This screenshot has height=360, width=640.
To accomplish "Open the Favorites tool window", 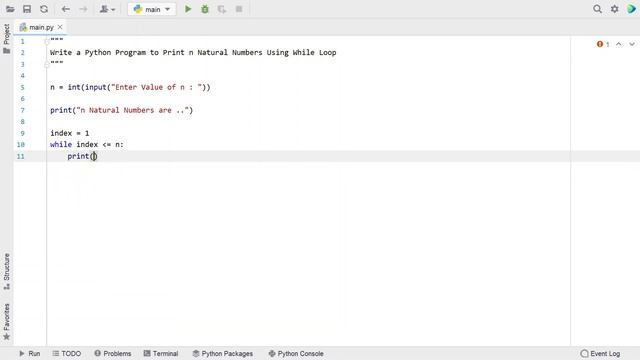I will click(x=7, y=322).
